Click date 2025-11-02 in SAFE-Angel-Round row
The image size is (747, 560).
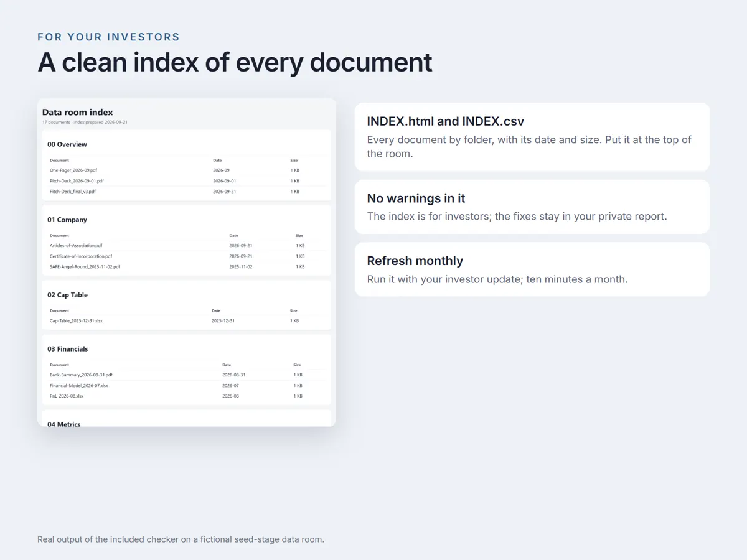tap(240, 267)
